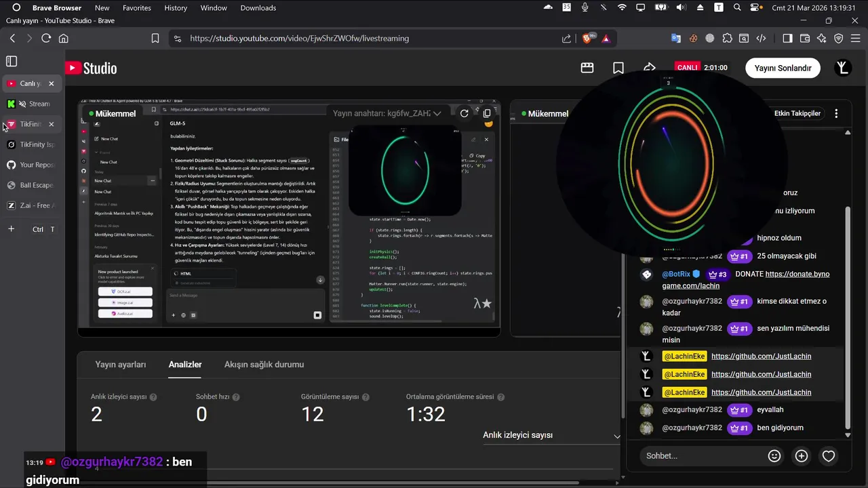Switch to the Yayın ayarları tab
The width and height of the screenshot is (868, 488).
121,365
